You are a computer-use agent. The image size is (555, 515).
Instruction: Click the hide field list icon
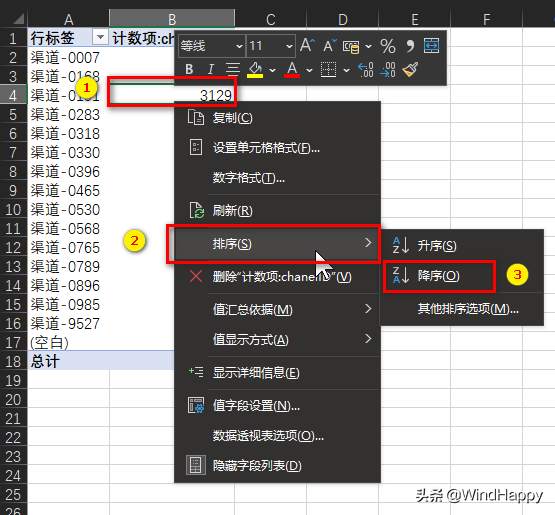[x=196, y=465]
